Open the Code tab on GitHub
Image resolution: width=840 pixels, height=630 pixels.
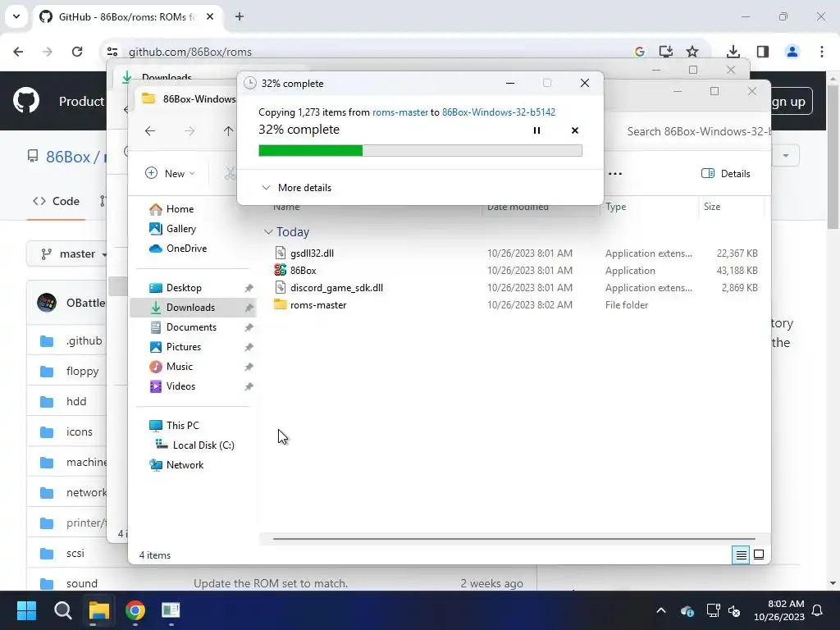click(57, 202)
